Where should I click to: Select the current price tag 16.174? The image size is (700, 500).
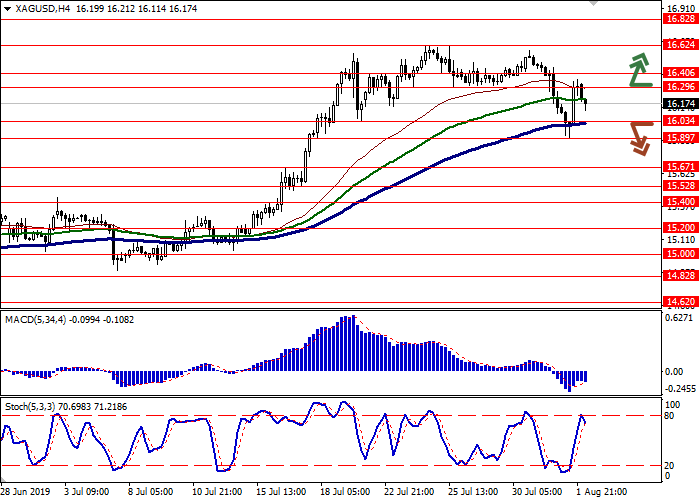679,103
